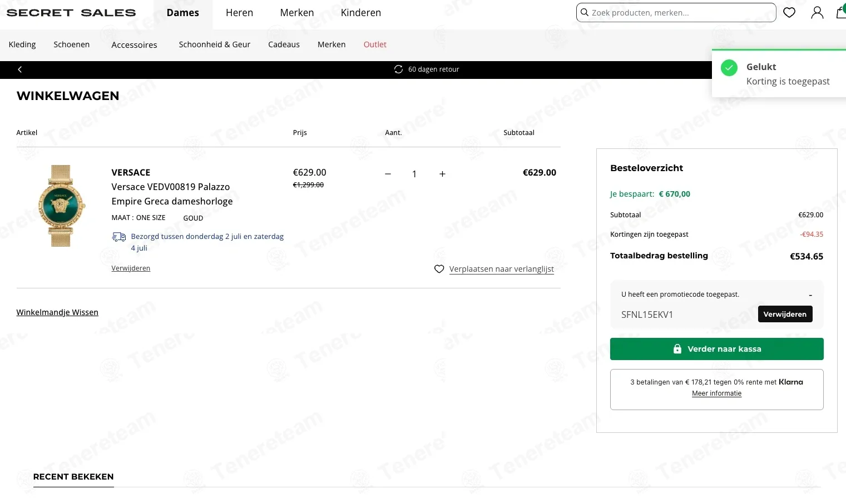Open the Accessoires category menu
846x504 pixels.
point(134,45)
